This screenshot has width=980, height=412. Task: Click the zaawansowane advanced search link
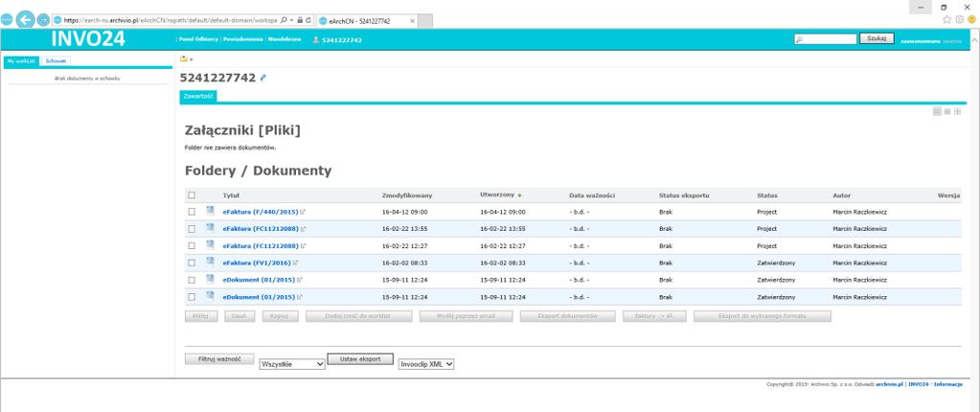[921, 40]
